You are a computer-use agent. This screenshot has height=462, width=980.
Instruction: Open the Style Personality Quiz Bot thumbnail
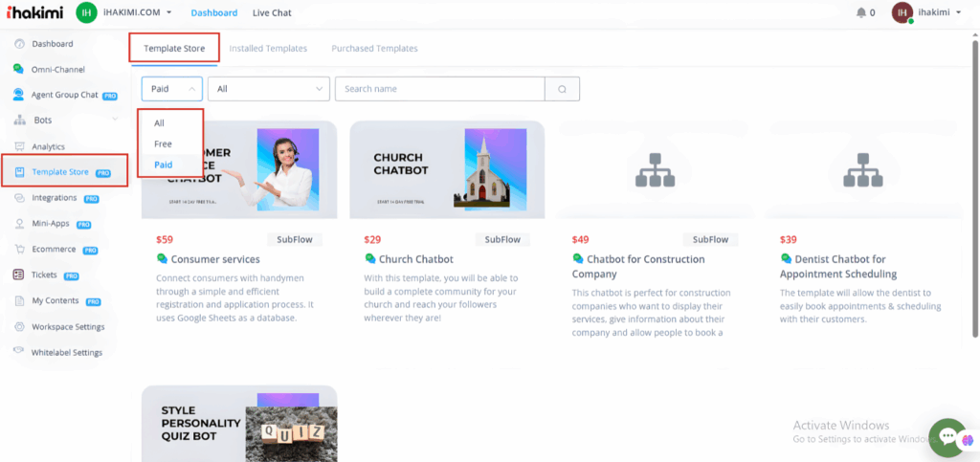[x=239, y=423]
